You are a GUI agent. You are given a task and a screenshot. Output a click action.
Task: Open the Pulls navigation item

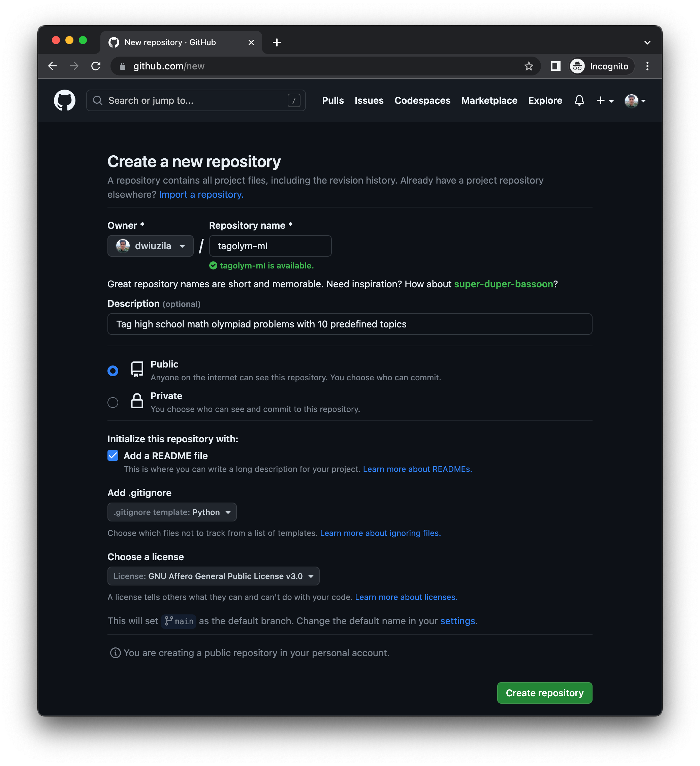(x=332, y=100)
